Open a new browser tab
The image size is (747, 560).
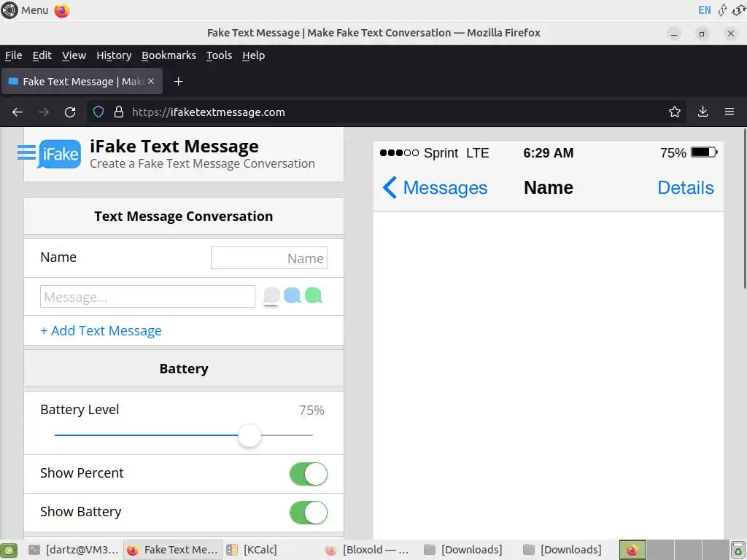coord(178,82)
